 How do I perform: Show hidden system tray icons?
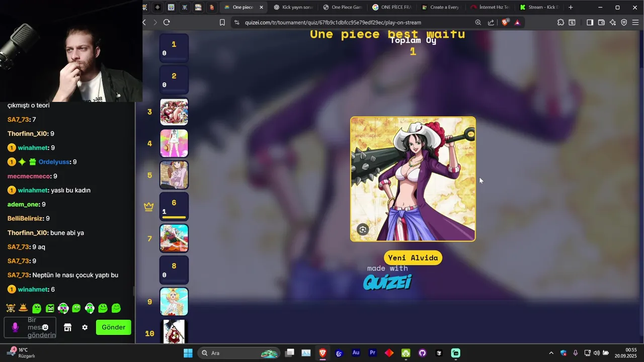pos(551,353)
